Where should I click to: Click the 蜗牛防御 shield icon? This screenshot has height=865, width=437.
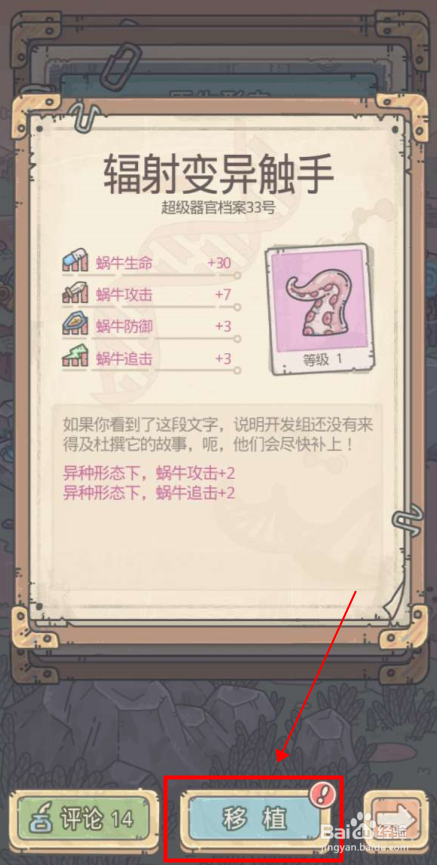(x=75, y=326)
